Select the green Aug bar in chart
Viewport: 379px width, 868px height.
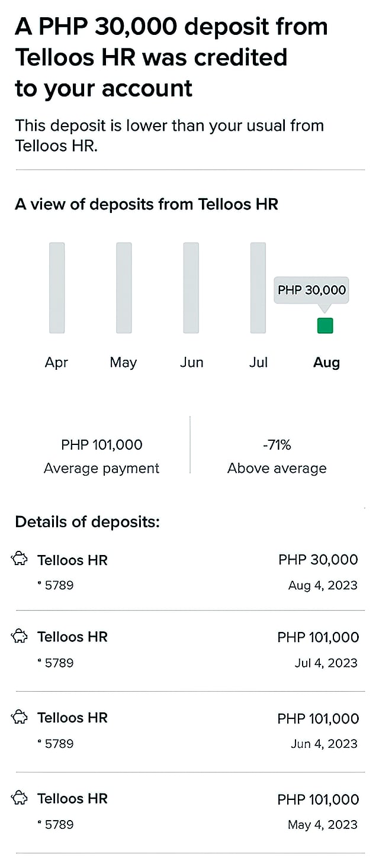(x=325, y=325)
